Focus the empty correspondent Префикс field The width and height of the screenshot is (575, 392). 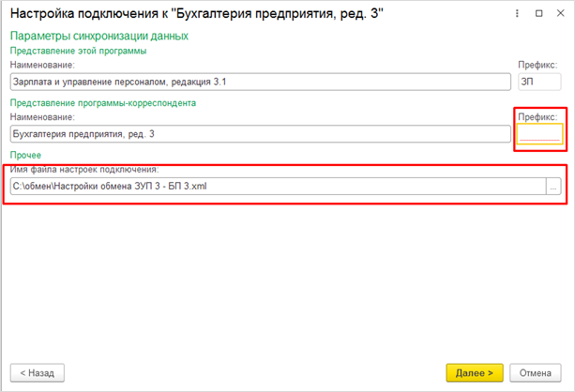click(539, 133)
